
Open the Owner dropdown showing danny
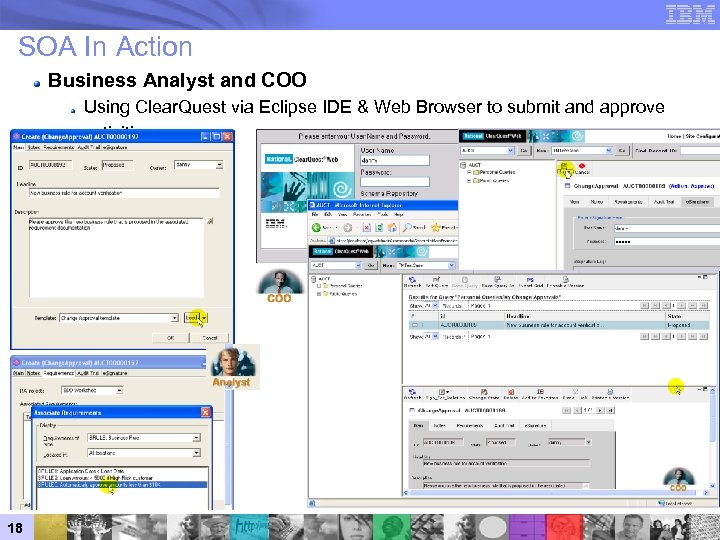click(x=198, y=164)
